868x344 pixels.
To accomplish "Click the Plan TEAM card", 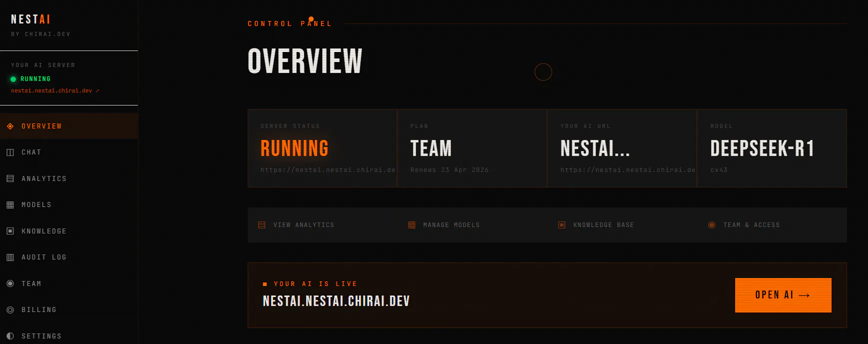I will (x=472, y=148).
